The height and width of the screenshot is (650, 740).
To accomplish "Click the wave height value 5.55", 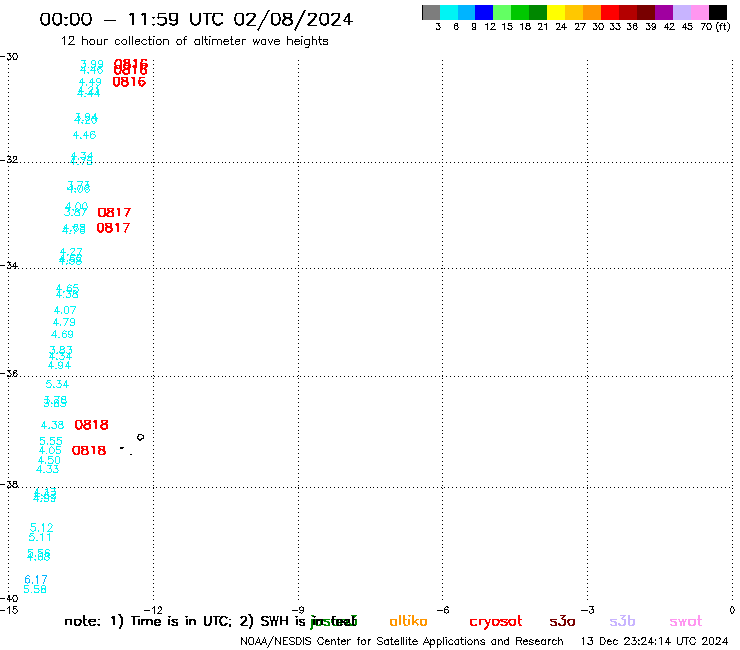I will pos(51,441).
